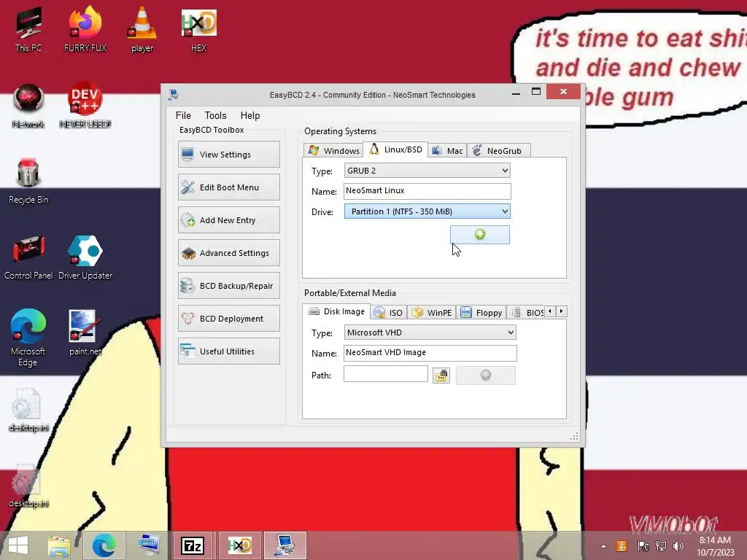The height and width of the screenshot is (560, 747).
Task: Open the Recycle Bin icon
Action: click(x=28, y=182)
